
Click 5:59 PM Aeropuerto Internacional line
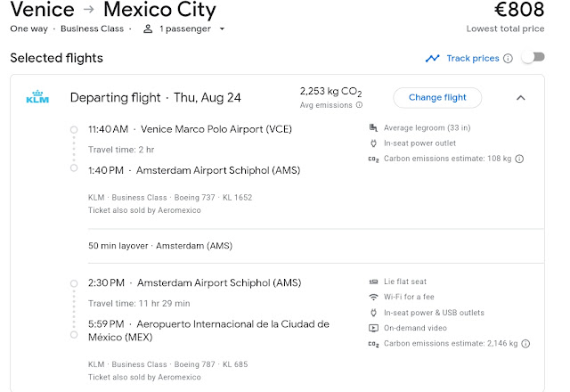click(208, 331)
